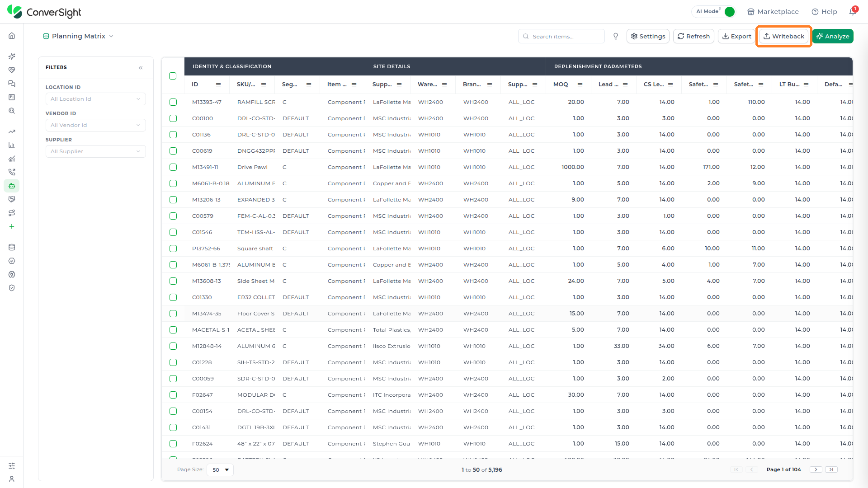
Task: Open the user profile icon in sidebar
Action: tap(12, 479)
